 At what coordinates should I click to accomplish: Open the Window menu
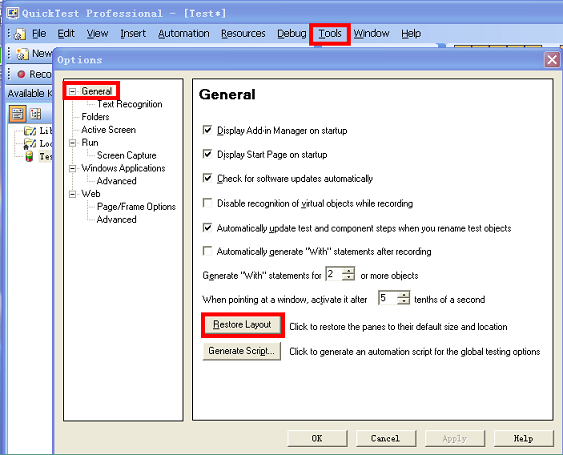click(372, 34)
